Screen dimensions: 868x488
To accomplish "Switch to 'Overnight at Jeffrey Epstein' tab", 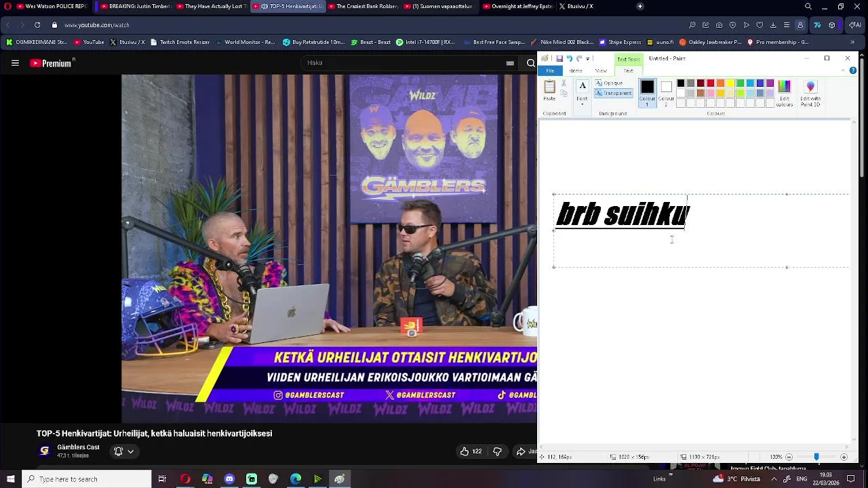I will 518,6.
